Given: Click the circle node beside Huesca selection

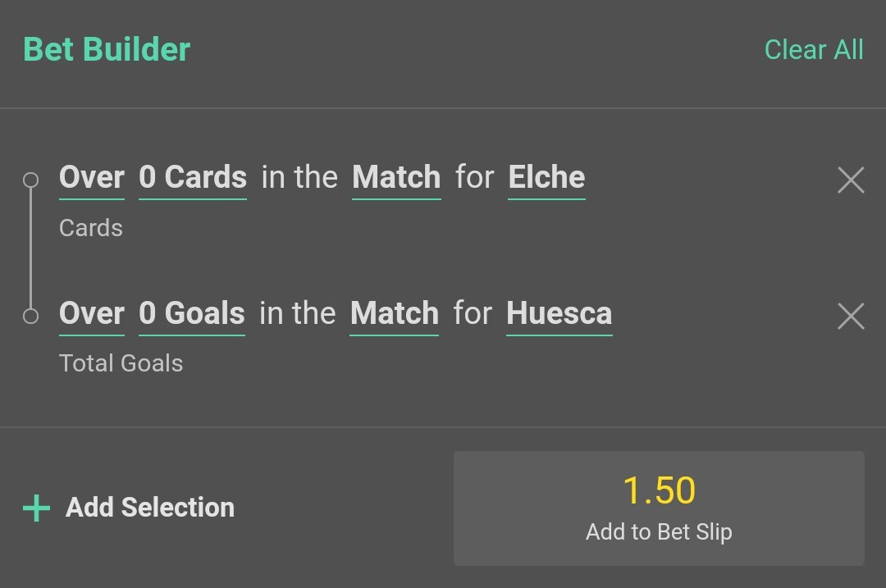Looking at the screenshot, I should (31, 316).
